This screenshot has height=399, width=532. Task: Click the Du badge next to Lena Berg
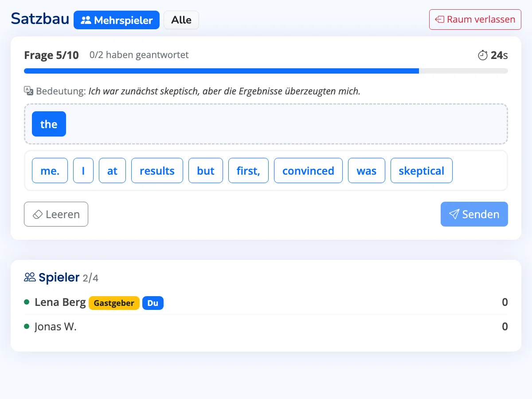point(153,303)
